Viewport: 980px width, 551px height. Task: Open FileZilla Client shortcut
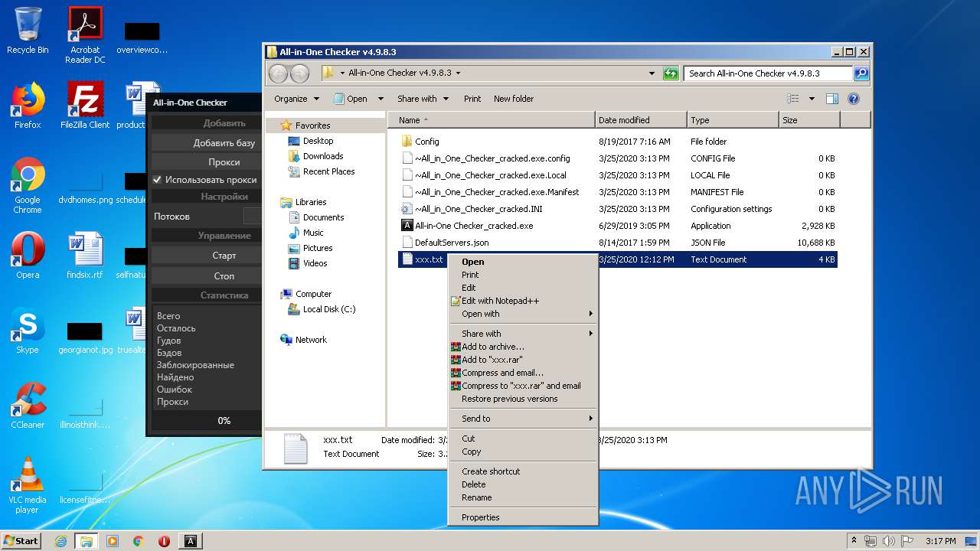tap(85, 106)
